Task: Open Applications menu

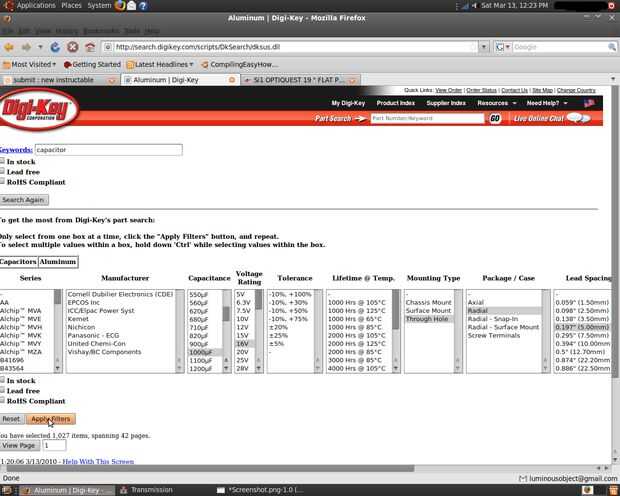Action: (36, 6)
